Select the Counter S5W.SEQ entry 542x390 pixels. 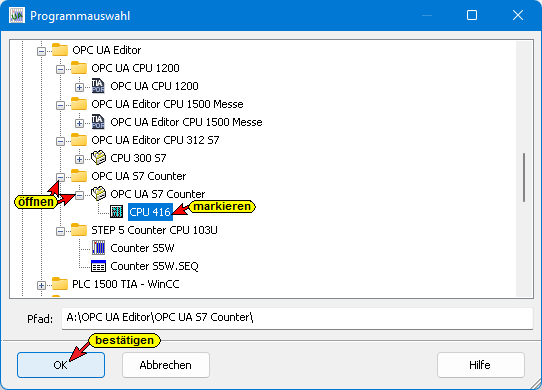[155, 266]
